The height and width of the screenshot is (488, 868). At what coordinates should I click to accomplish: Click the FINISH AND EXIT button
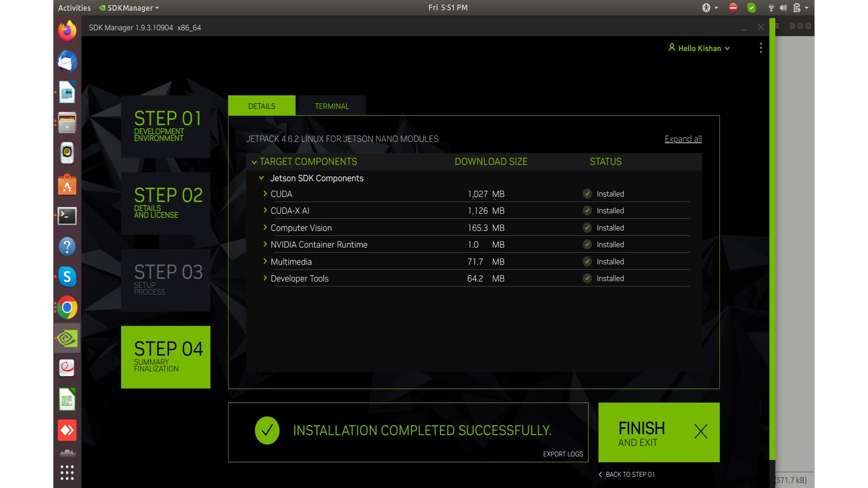click(x=659, y=432)
